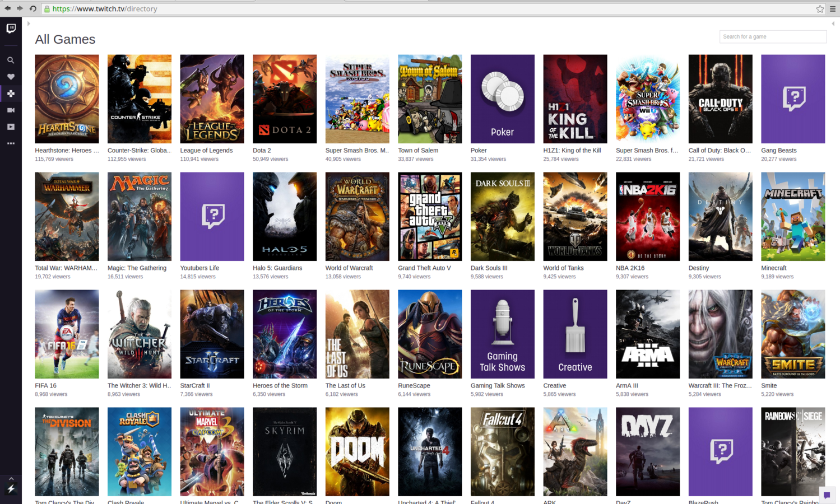Screen dimensions: 840x504
Task: Open Total War: WARHAMMER cover
Action: click(x=67, y=217)
